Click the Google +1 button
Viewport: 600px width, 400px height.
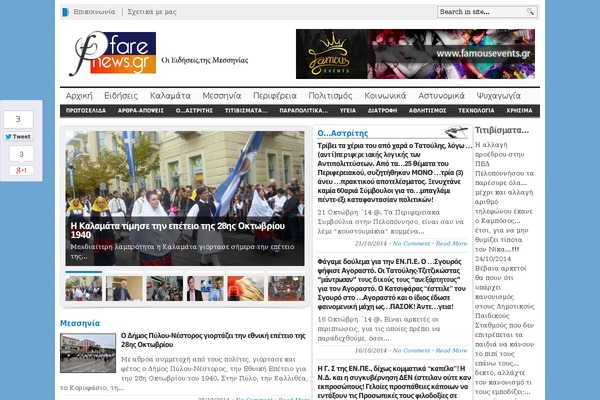pyautogui.click(x=21, y=170)
